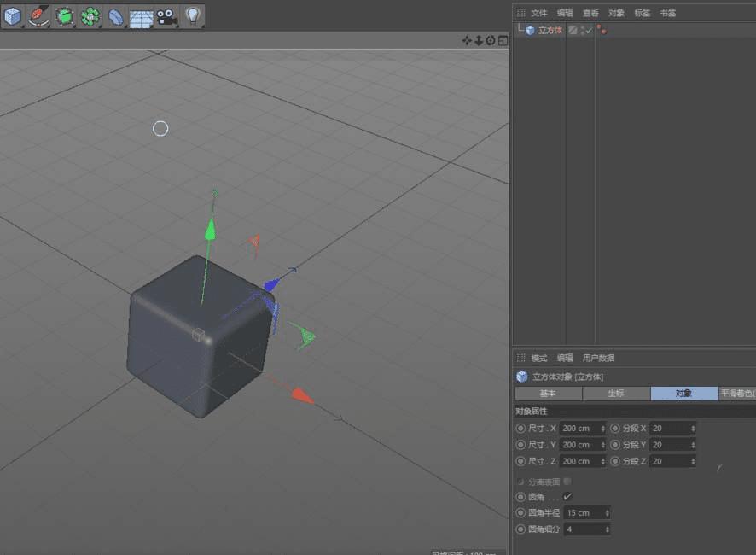Image resolution: width=756 pixels, height=555 pixels.
Task: Click the Cube primitive tool icon
Action: click(13, 15)
